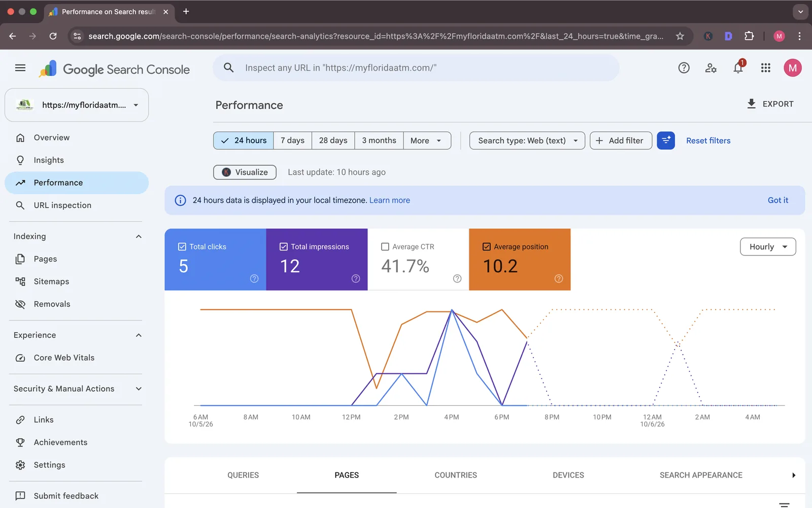Click help icon on Average position card
Screen dimensions: 812x508
pos(559,278)
